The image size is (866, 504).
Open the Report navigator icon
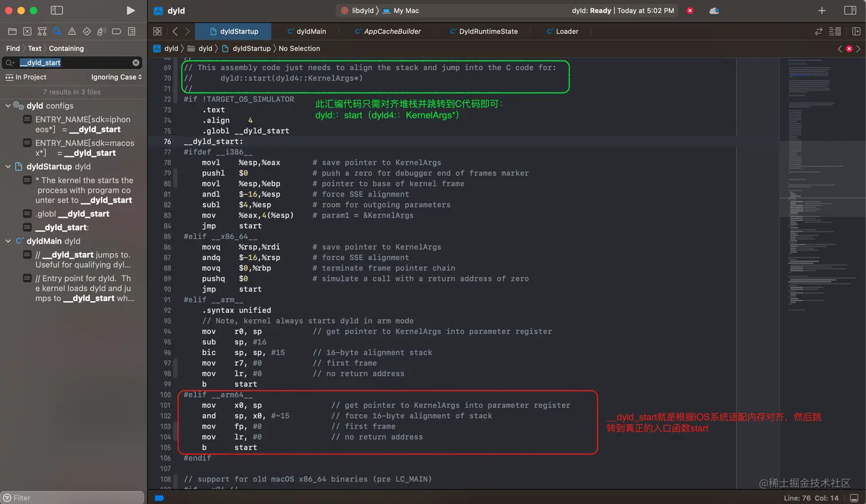pyautogui.click(x=132, y=31)
